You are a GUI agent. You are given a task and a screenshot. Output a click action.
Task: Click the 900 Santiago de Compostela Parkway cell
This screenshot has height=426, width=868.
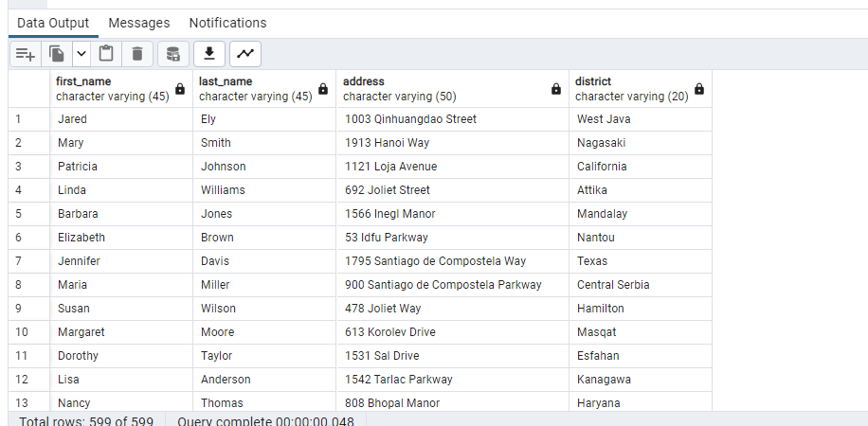[452, 285]
